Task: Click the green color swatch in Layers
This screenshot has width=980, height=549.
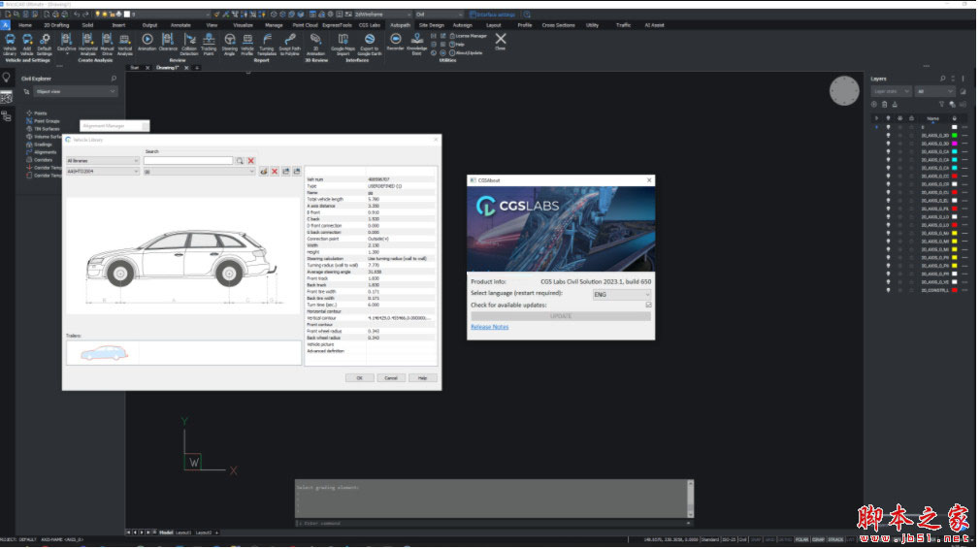Action: (954, 136)
